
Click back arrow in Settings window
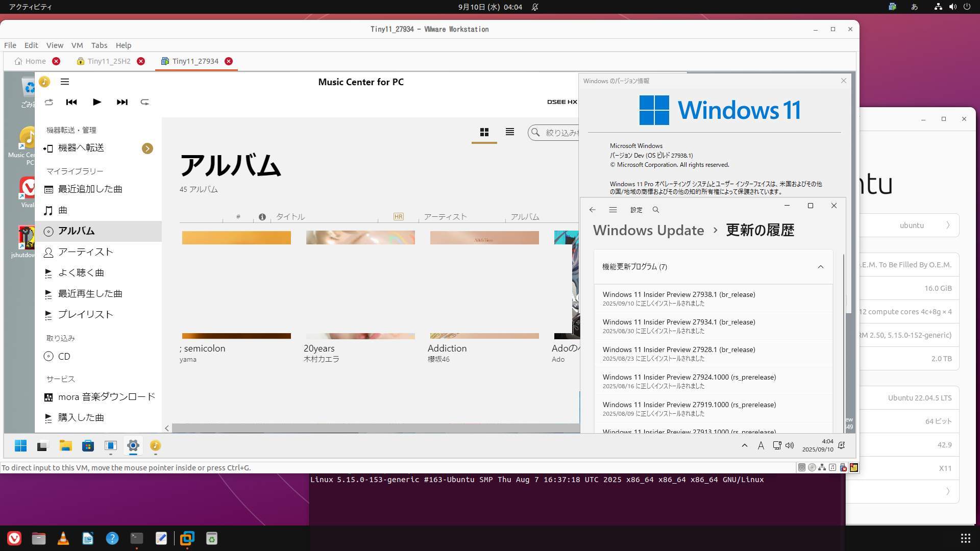point(592,210)
